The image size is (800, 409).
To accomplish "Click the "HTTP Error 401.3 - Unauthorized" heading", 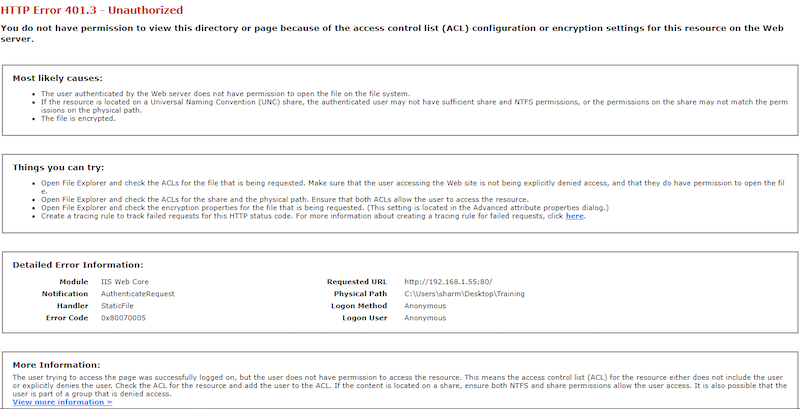I will click(x=92, y=10).
